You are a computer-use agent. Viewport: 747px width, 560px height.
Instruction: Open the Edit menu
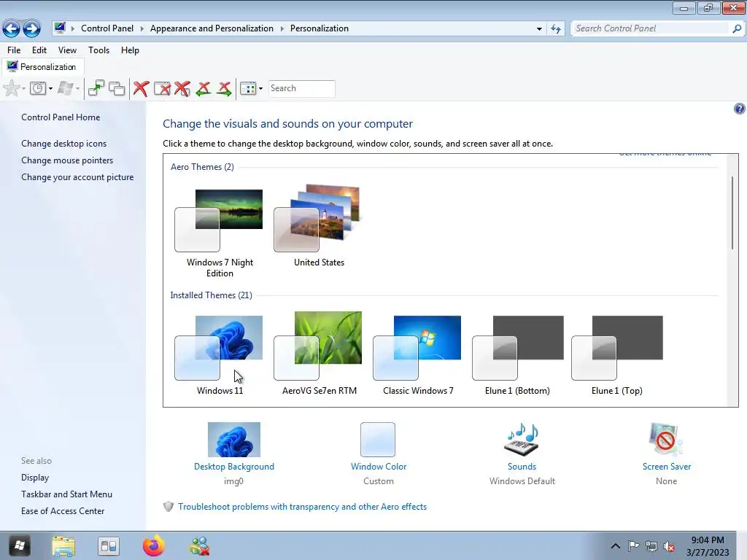39,50
